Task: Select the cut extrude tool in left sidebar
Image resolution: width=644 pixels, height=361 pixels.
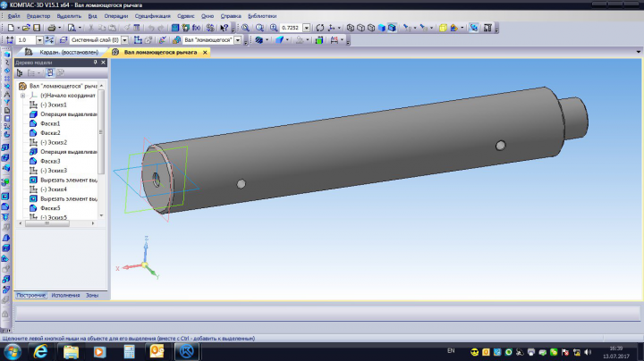Action: 5,197
